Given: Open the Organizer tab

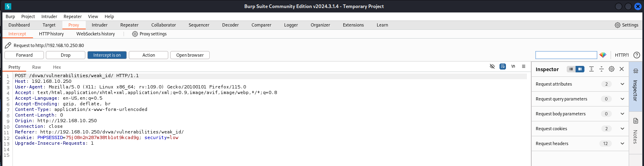Looking at the screenshot, I should [x=320, y=25].
